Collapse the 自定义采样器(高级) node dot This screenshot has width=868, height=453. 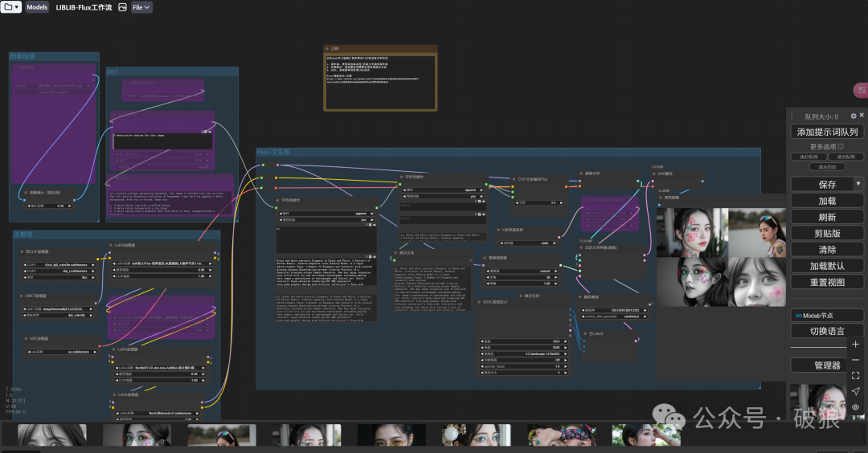tap(581, 247)
